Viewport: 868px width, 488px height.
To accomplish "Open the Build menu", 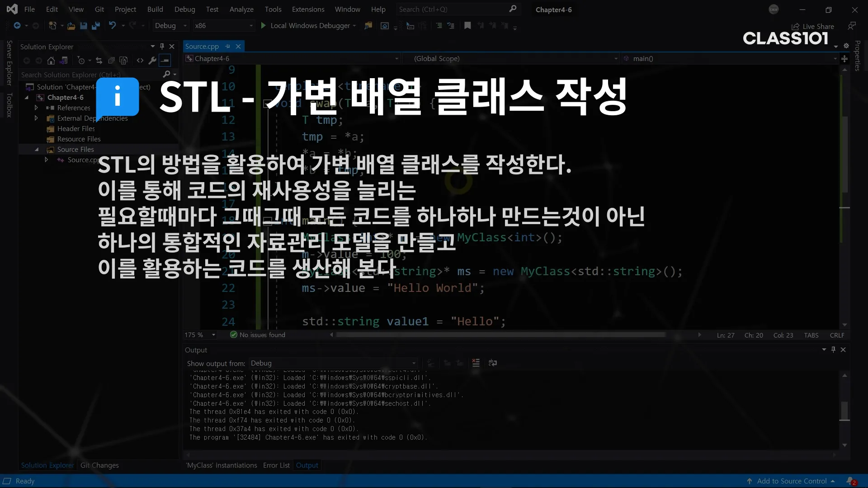I will pyautogui.click(x=155, y=9).
